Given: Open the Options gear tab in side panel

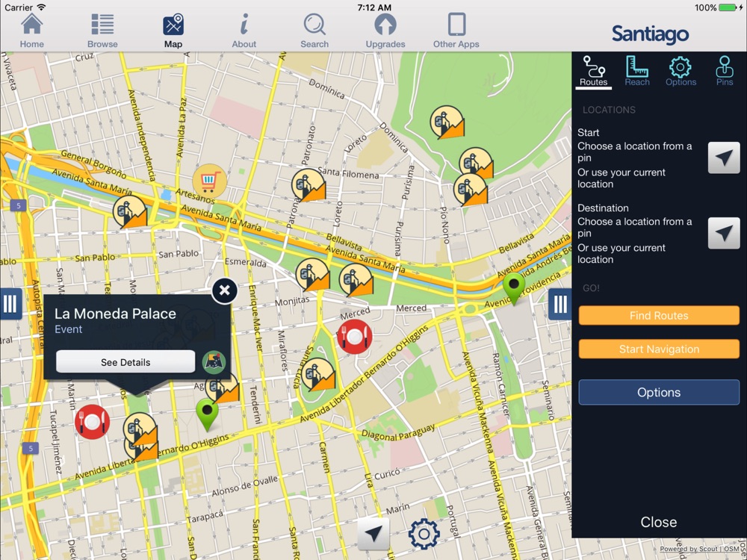Looking at the screenshot, I should pyautogui.click(x=681, y=72).
